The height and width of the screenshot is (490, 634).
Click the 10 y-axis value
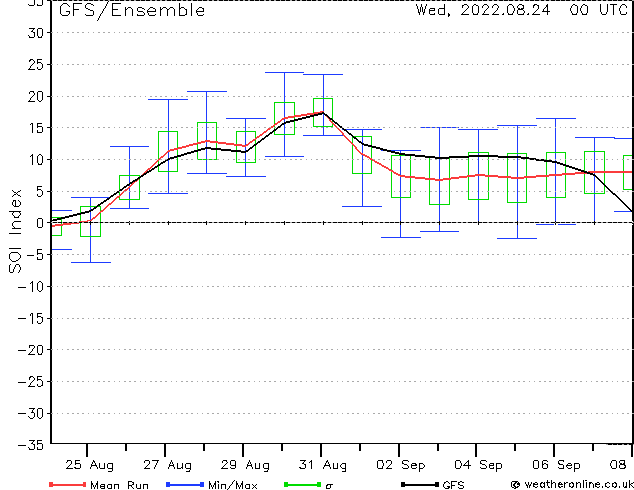35,160
